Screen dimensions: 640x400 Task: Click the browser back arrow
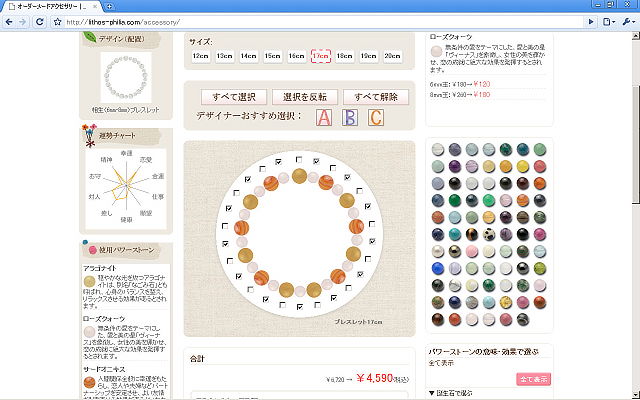(x=10, y=22)
